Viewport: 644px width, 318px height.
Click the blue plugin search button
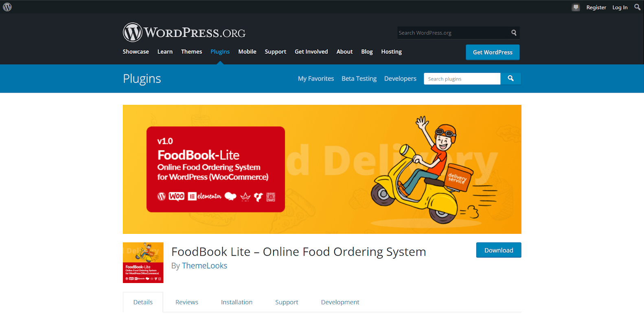coord(510,78)
